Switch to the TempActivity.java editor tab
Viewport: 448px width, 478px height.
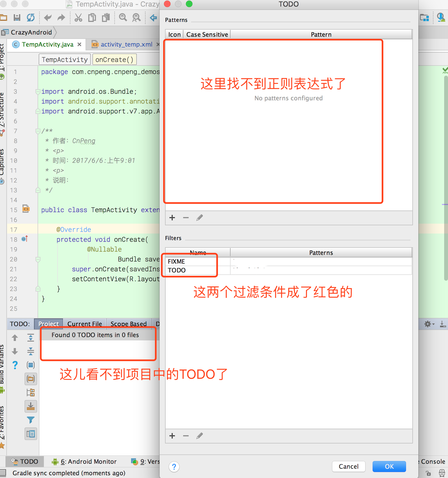click(47, 44)
